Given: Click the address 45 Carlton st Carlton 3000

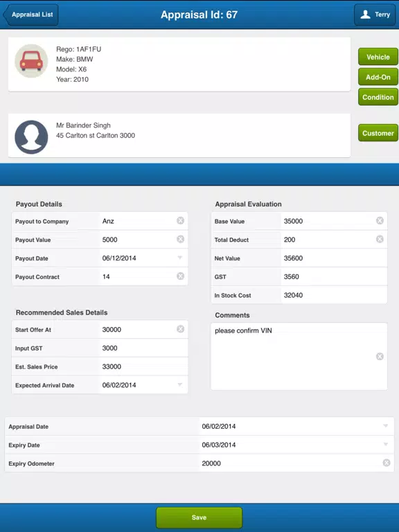Looking at the screenshot, I should point(96,135).
